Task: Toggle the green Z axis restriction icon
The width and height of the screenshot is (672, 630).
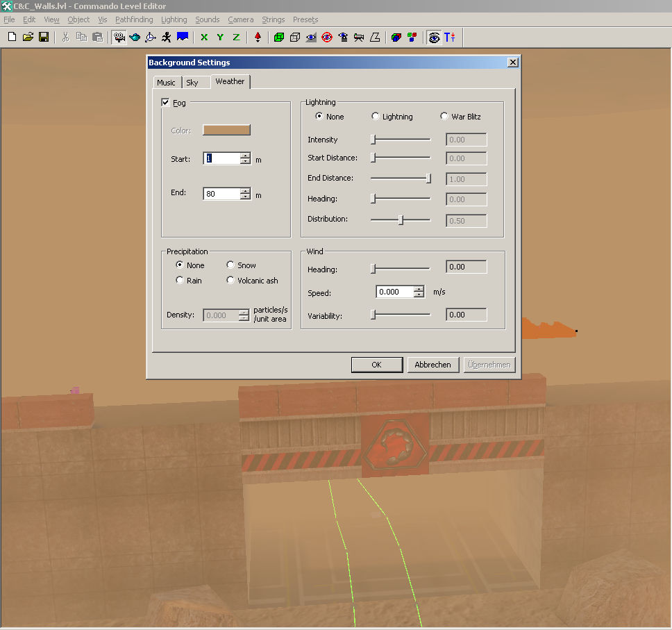Action: tap(236, 37)
